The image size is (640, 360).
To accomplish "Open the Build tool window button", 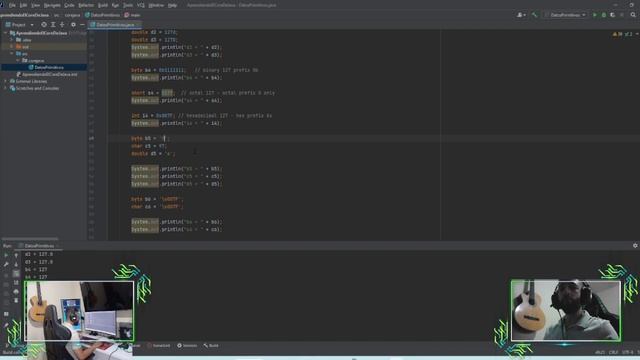I will [211, 346].
